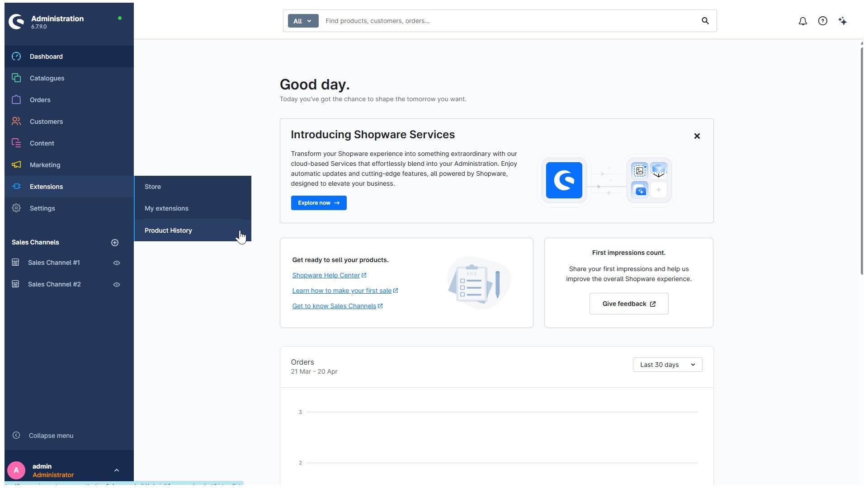Image resolution: width=868 pixels, height=488 pixels.
Task: Open the Last 30 days dropdown
Action: [667, 365]
